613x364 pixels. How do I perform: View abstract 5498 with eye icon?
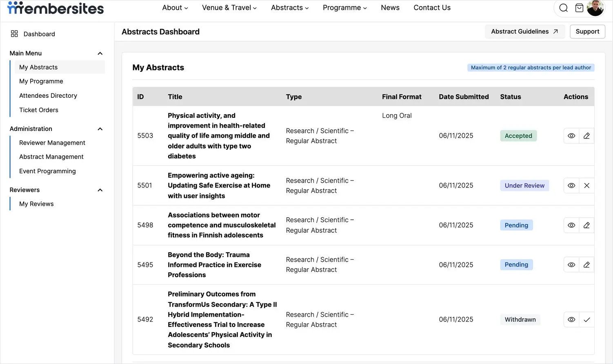point(571,225)
